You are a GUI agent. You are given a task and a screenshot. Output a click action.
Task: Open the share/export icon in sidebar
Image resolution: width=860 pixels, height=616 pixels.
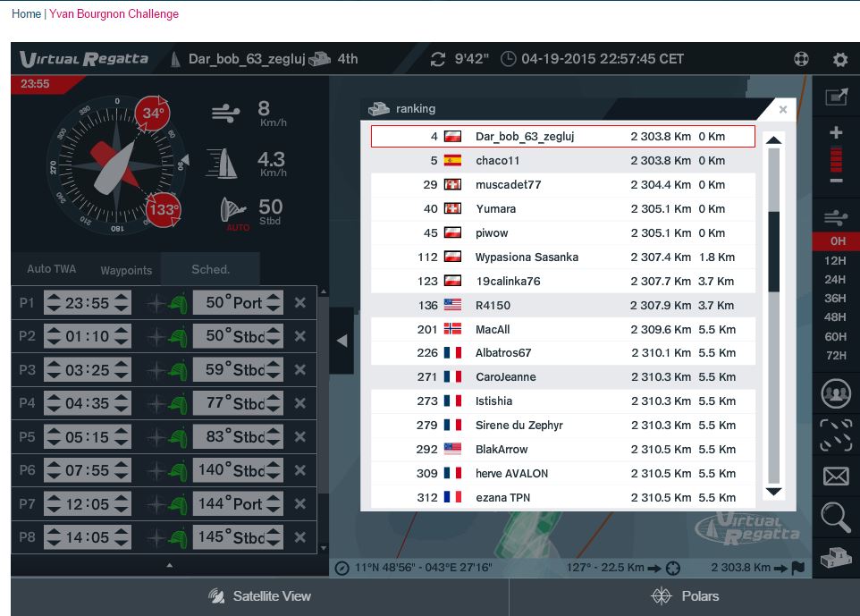coord(837,97)
